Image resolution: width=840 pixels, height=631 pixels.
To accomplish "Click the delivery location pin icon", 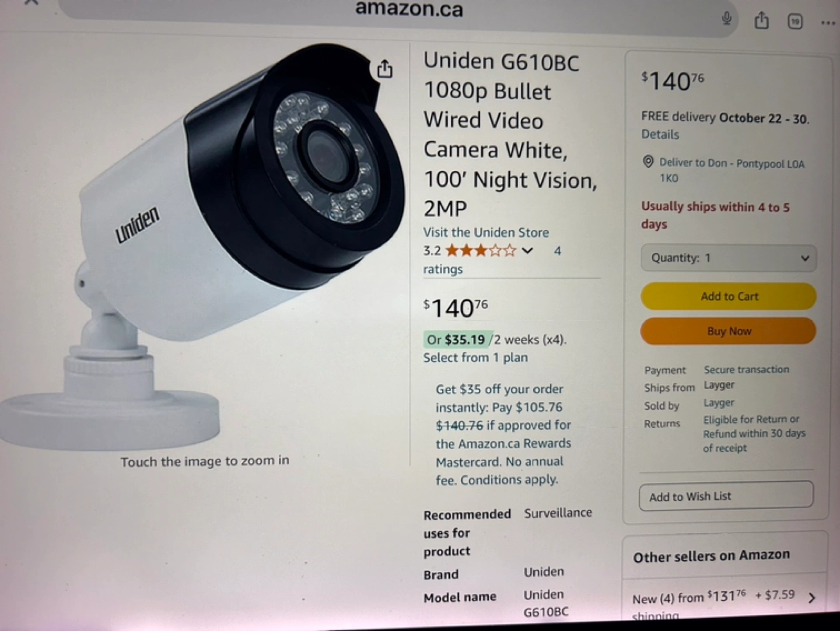I will [648, 162].
